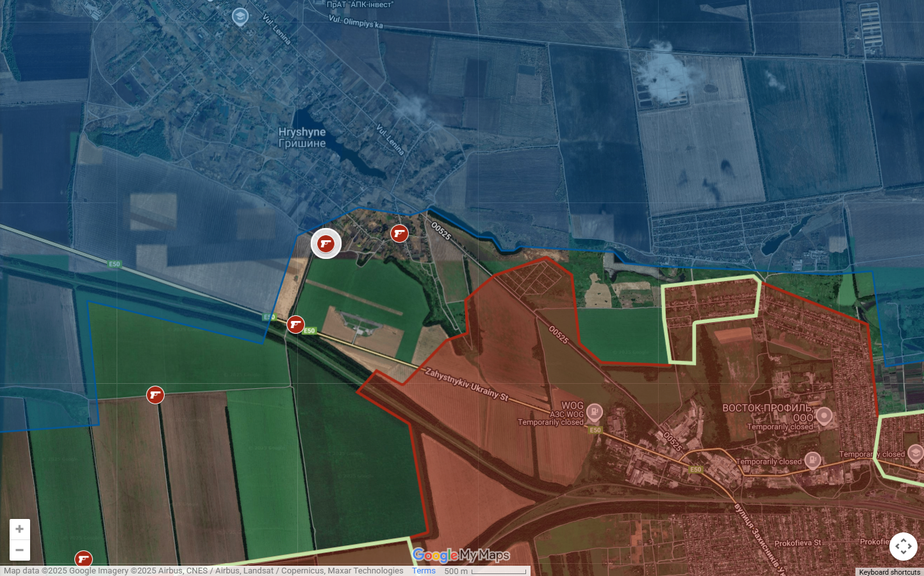924x576 pixels.
Task: Click the gas station pin east of the E50 junction
Action: click(x=812, y=459)
